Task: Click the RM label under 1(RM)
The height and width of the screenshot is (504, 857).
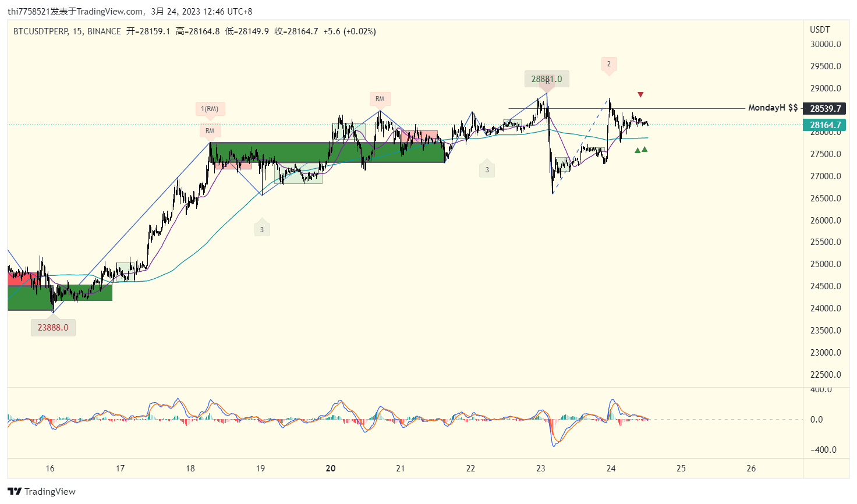Action: click(x=210, y=131)
